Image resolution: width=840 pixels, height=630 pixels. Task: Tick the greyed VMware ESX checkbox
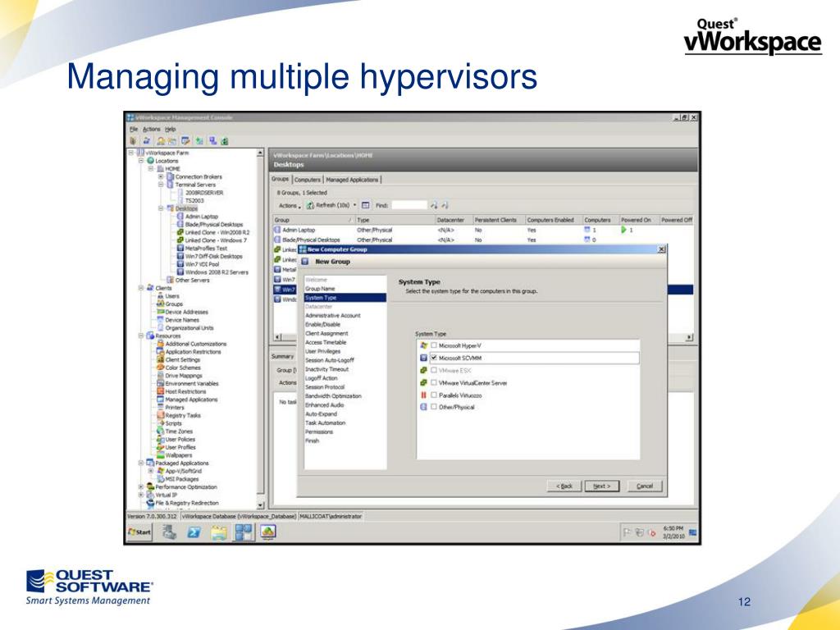(x=434, y=371)
